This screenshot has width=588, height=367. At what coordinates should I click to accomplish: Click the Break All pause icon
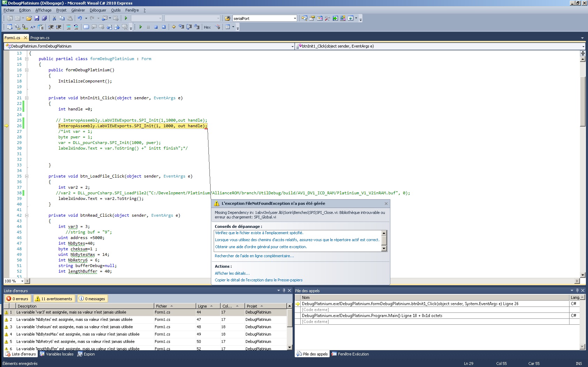point(148,27)
